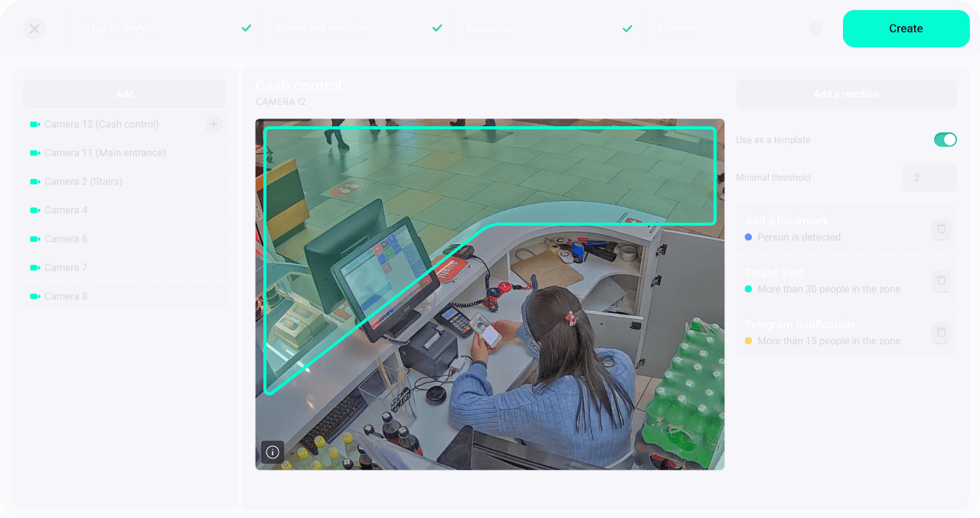Select Camera 6 in the list
Viewport: 980px width, 518px height.
(125, 239)
